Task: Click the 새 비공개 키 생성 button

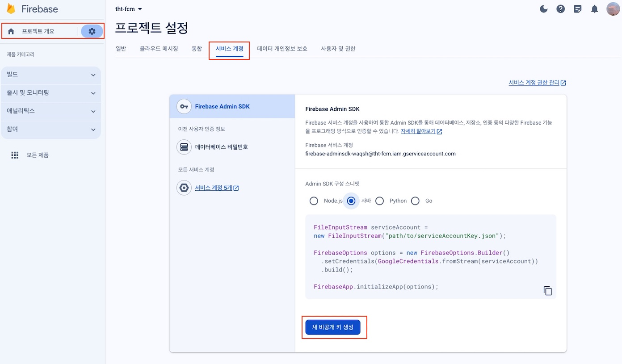Action: pyautogui.click(x=333, y=327)
